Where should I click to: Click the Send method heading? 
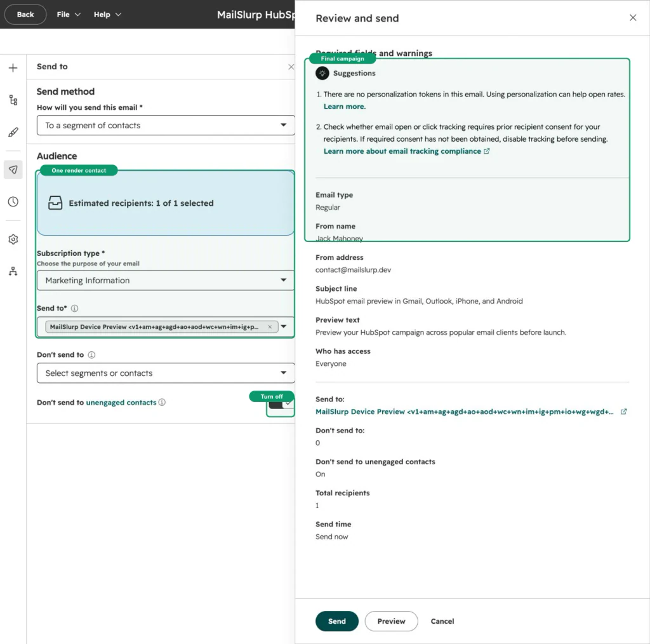tap(65, 91)
